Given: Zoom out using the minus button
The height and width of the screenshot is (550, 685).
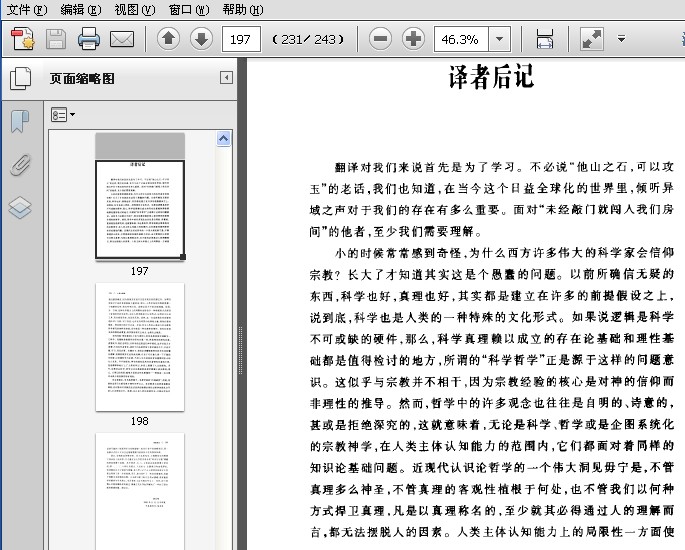Looking at the screenshot, I should (380, 39).
